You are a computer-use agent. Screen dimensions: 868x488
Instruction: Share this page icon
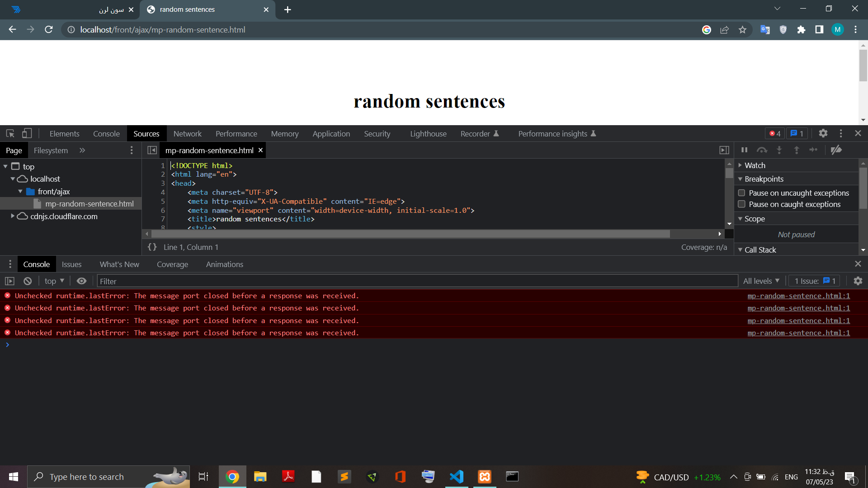point(724,30)
